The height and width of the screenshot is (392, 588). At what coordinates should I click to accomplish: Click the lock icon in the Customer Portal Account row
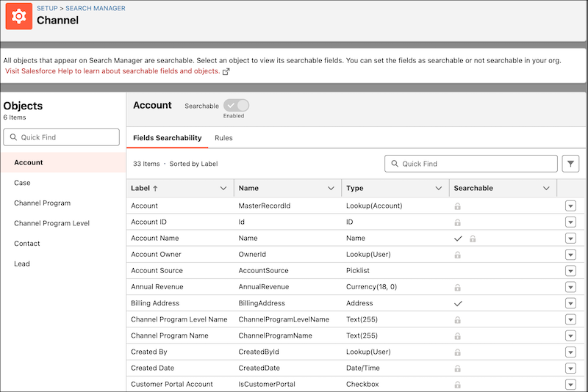[457, 385]
